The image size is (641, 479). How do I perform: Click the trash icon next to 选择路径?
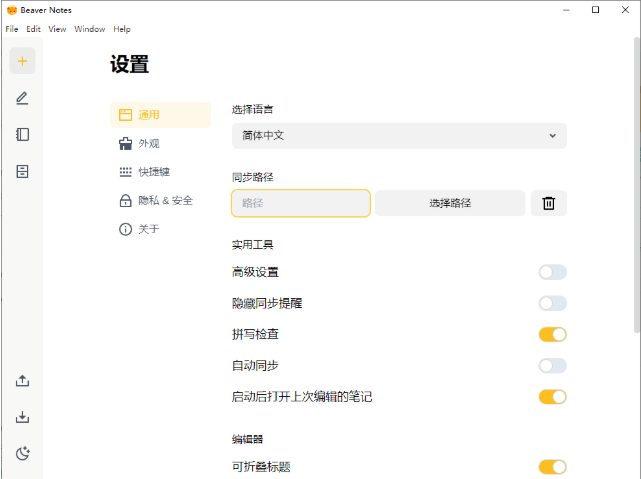(549, 203)
